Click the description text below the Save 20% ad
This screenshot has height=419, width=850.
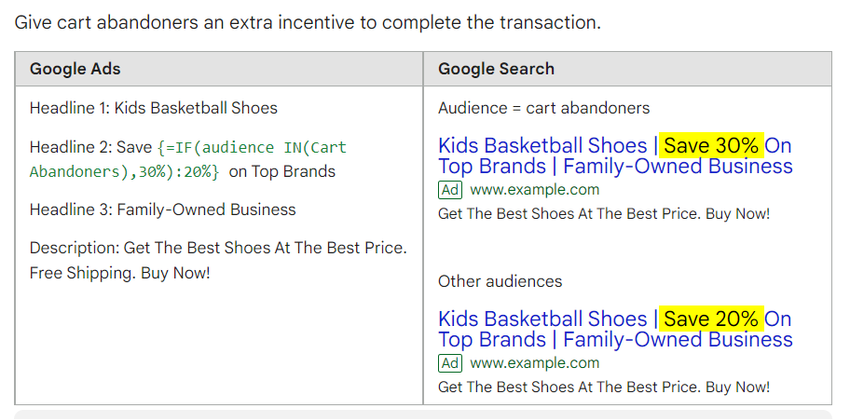pyautogui.click(x=603, y=387)
